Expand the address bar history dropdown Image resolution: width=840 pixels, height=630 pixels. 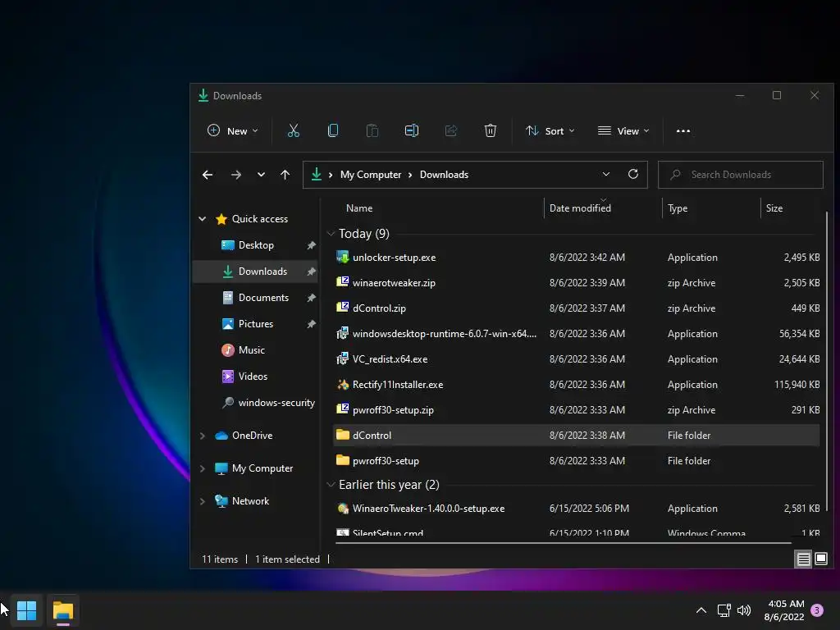[606, 174]
